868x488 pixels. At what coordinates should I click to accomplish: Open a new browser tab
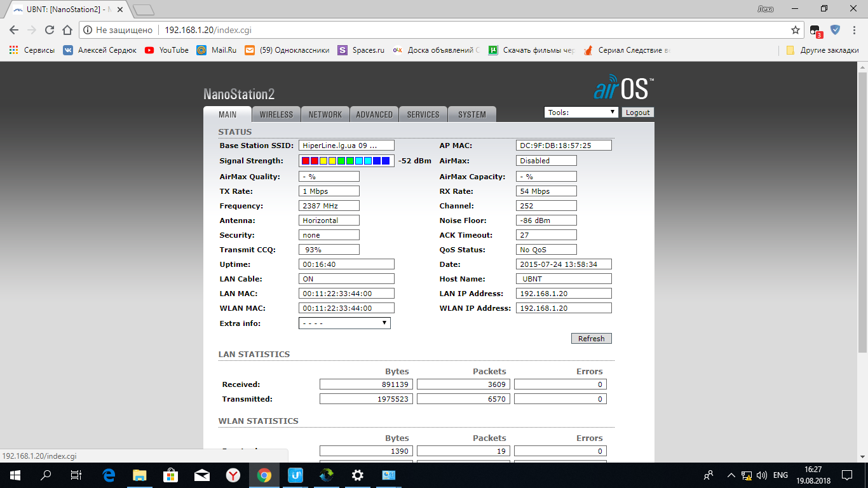pos(144,10)
